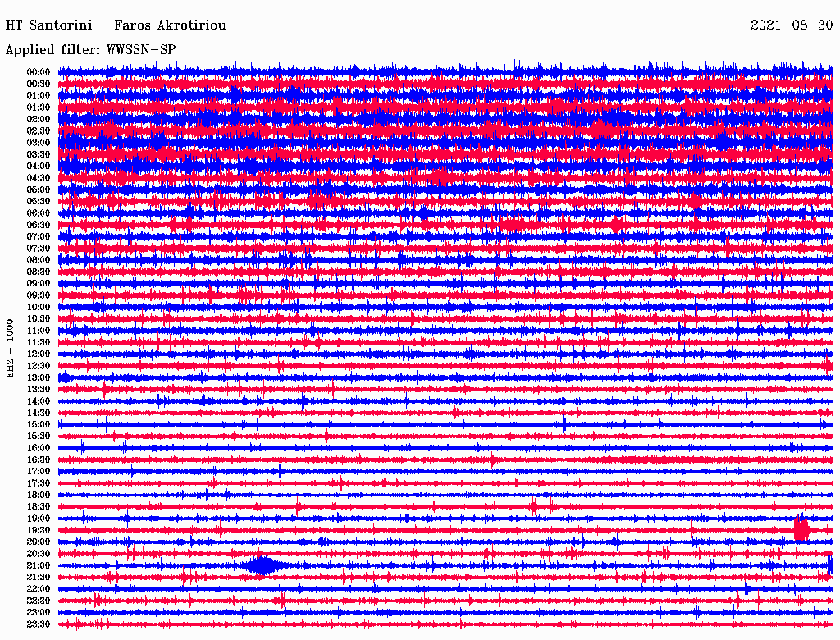Select the 11:30 time label
This screenshot has height=640, width=840.
(39, 342)
